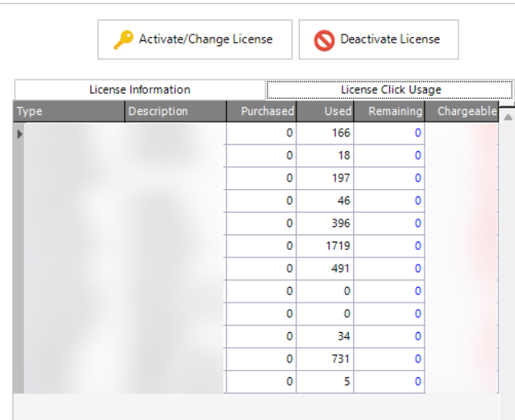Click the Used cell with value 396
Viewport: 515px width, 420px height.
tap(325, 224)
